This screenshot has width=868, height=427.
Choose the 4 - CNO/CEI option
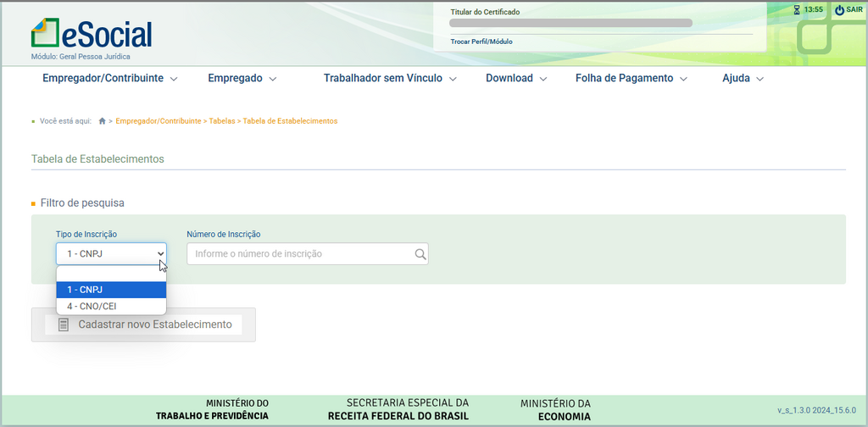(x=111, y=306)
